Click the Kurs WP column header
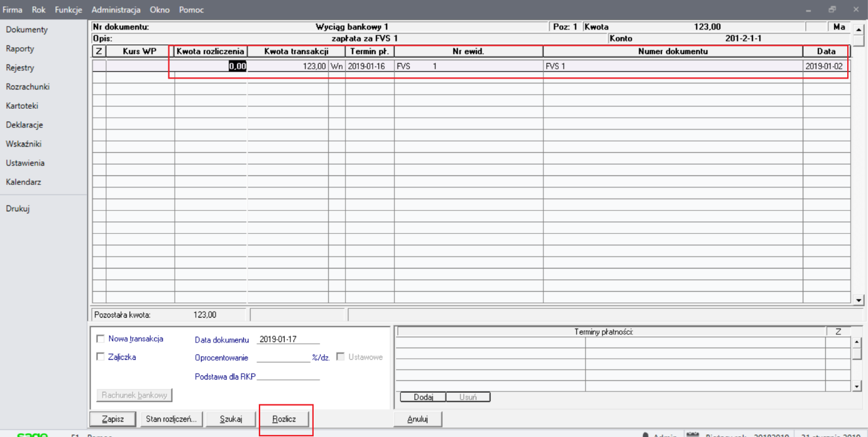The height and width of the screenshot is (437, 868). pyautogui.click(x=140, y=52)
